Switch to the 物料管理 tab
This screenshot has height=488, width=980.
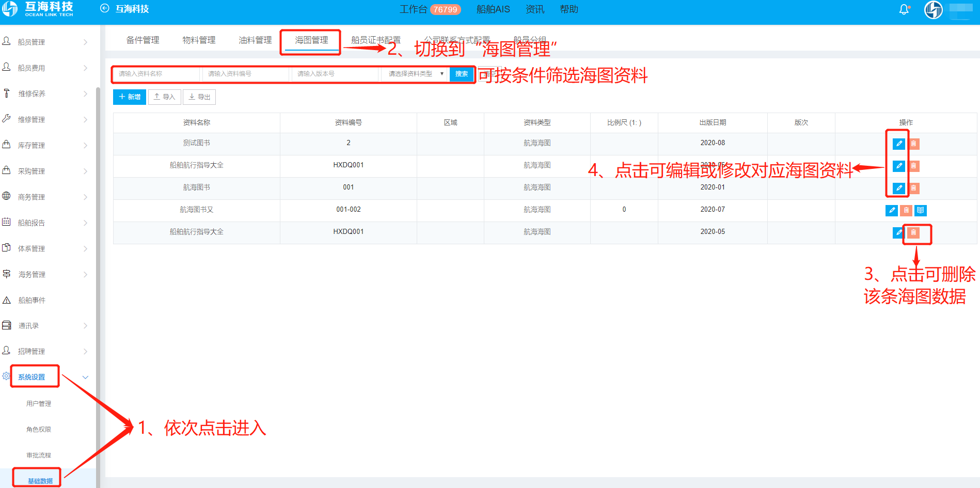(199, 40)
